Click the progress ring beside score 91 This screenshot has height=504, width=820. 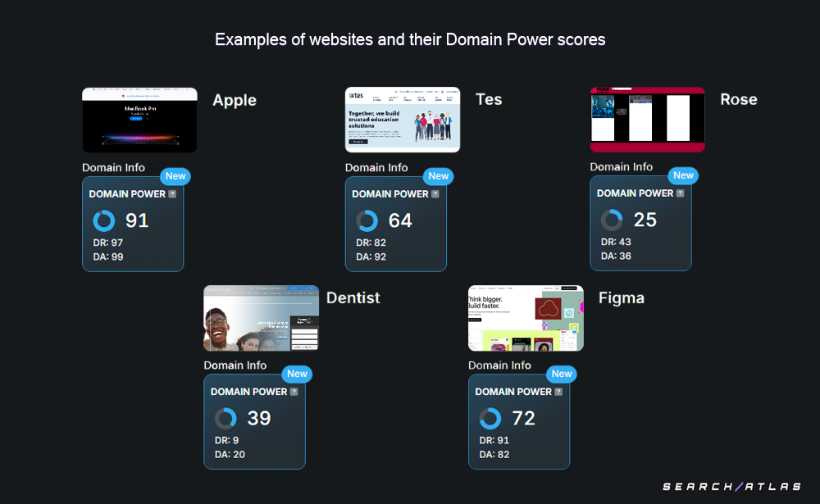point(103,220)
